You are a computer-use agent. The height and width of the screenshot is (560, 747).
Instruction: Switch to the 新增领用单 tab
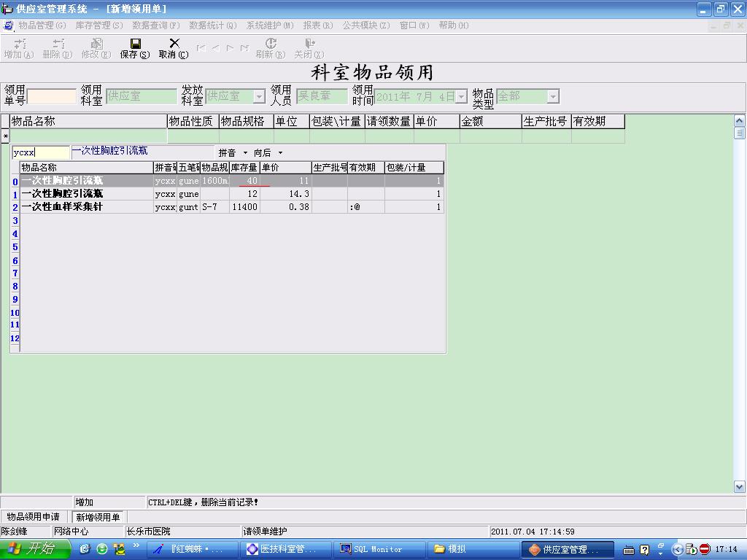point(98,517)
